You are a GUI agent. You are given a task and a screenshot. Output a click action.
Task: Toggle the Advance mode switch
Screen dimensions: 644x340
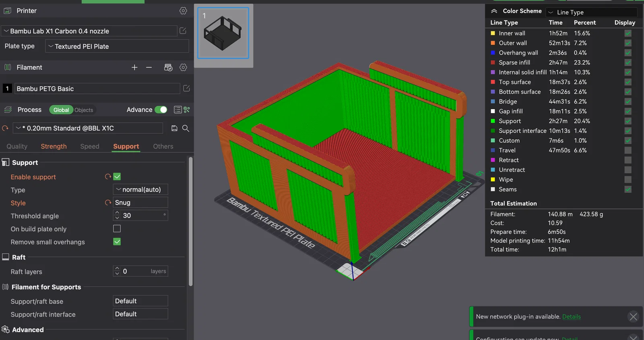(x=161, y=110)
